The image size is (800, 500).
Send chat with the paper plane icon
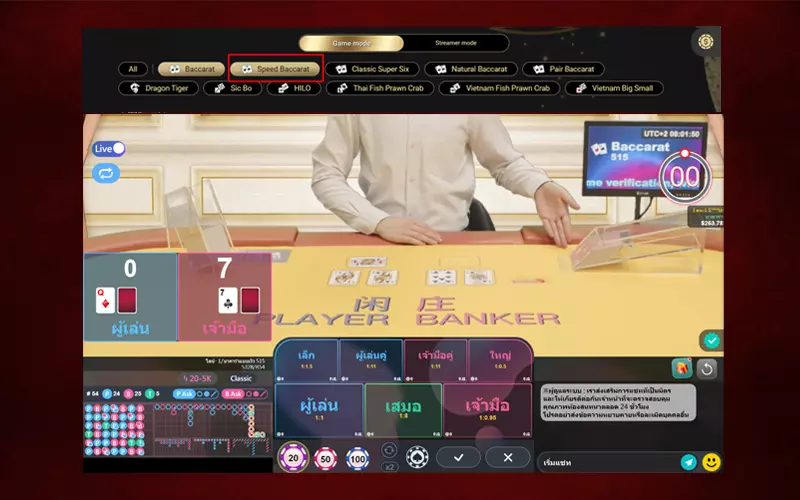pos(688,462)
